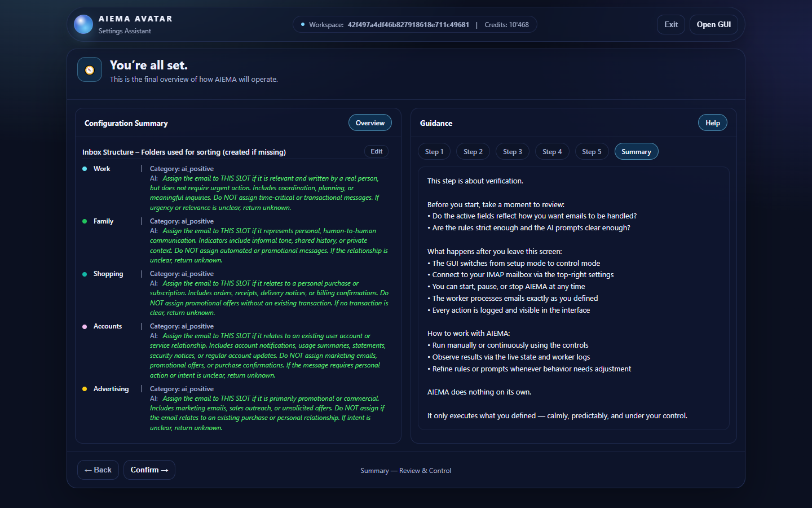Select the Summary guidance tab

[636, 152]
